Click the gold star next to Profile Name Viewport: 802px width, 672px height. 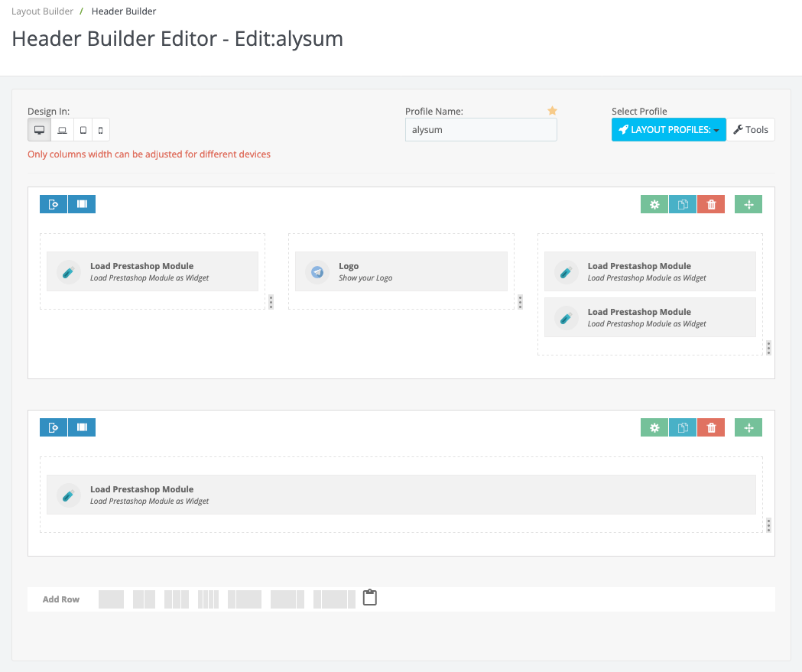tap(552, 110)
